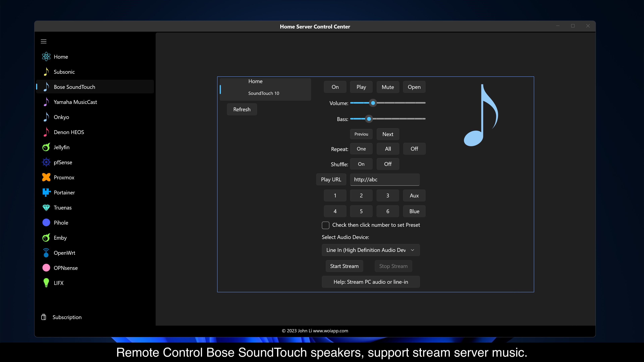Click the OpenWrt wifi icon
This screenshot has width=644, height=362.
click(x=46, y=253)
